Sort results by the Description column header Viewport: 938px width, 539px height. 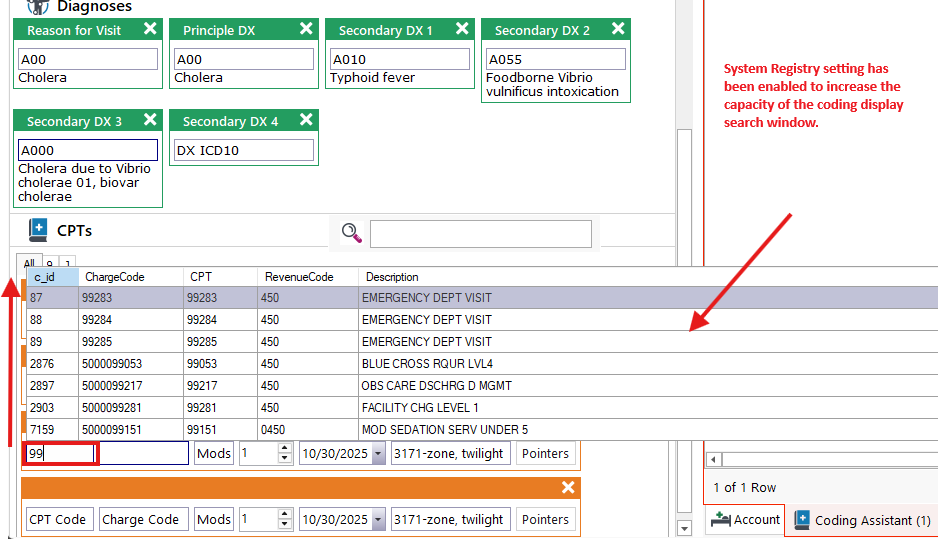coord(392,277)
